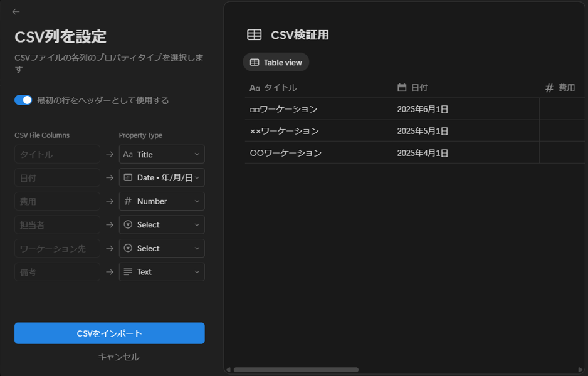Click the ワーケーション先 CSV column field

(58, 248)
